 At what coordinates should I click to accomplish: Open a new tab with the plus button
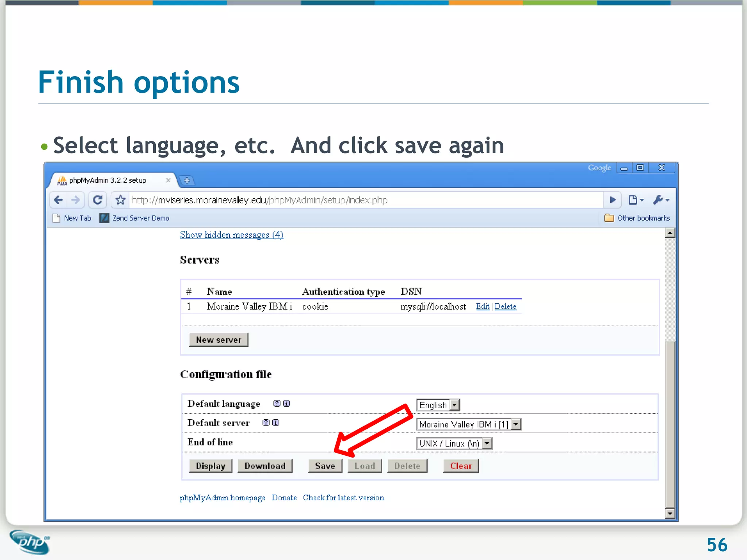[187, 180]
